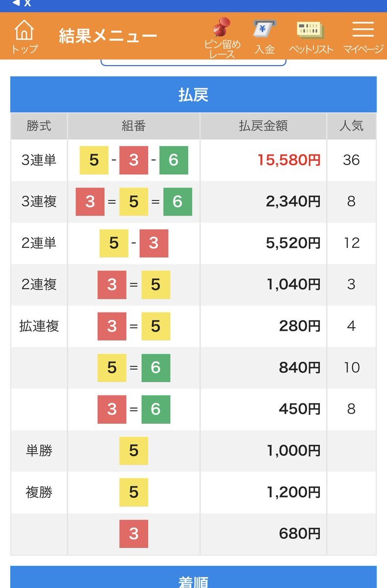Tap popularity rank 12 in 2連単 row

pyautogui.click(x=351, y=243)
